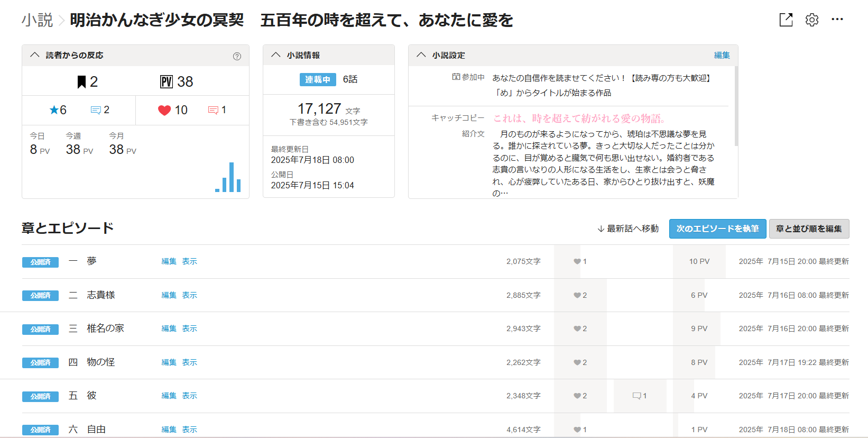The image size is (868, 438).
Task: Click the 4,614文字 count of episode 六
Action: 523,430
